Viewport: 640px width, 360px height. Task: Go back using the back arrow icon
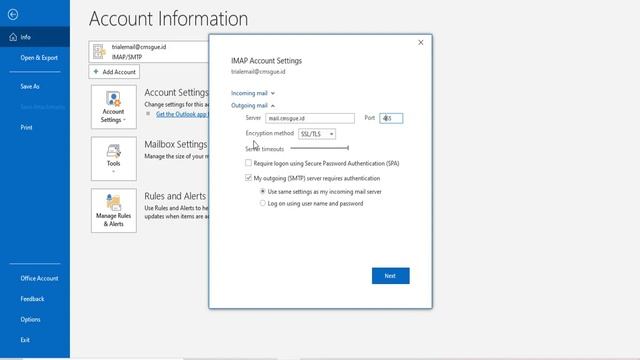click(x=13, y=15)
